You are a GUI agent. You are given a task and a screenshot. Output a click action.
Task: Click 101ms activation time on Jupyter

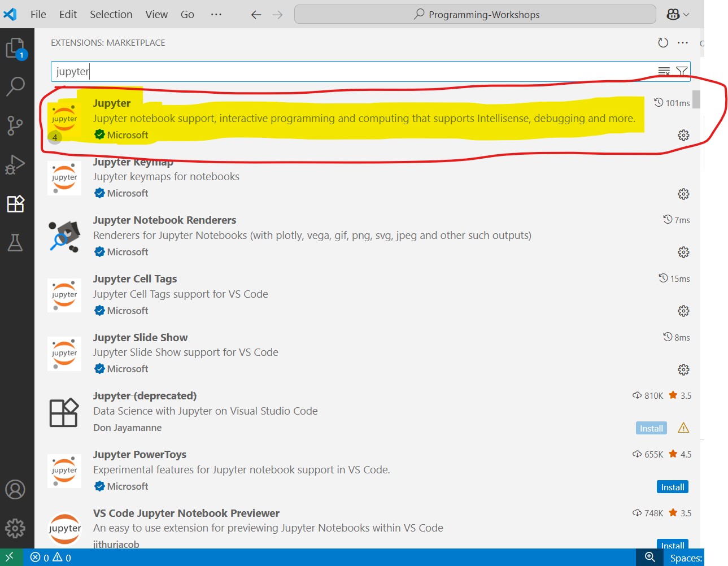coord(672,103)
